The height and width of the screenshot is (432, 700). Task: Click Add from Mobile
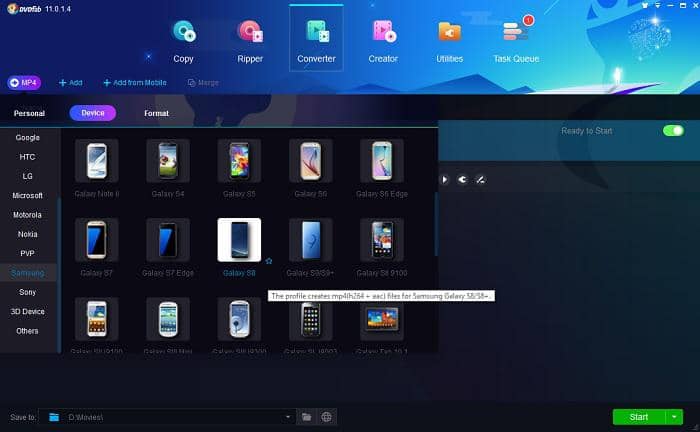tap(135, 83)
